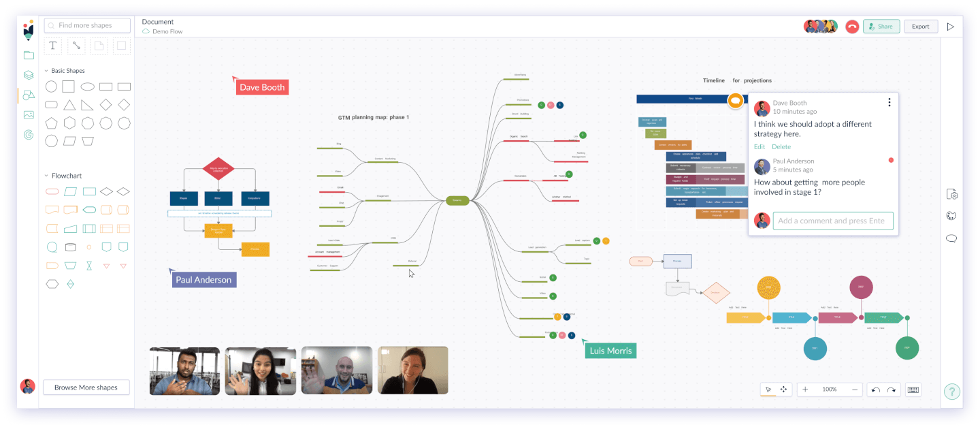Pick the ellipse basic shape
Viewport: 980px width, 427px height.
(88, 86)
